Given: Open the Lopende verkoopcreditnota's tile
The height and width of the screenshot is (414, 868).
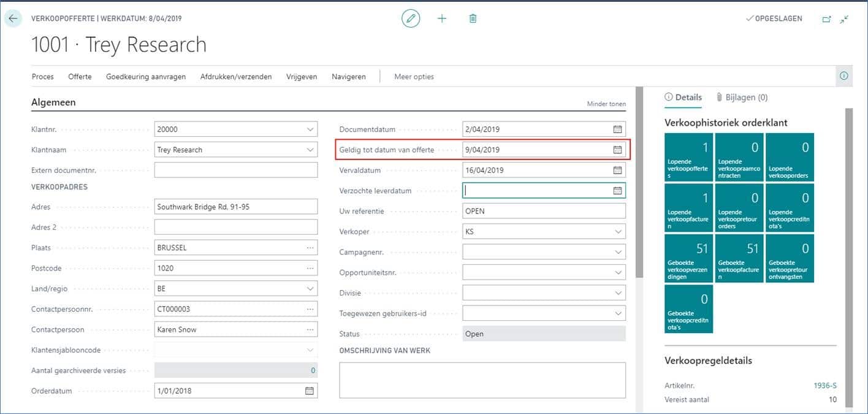Looking at the screenshot, I should tap(790, 208).
